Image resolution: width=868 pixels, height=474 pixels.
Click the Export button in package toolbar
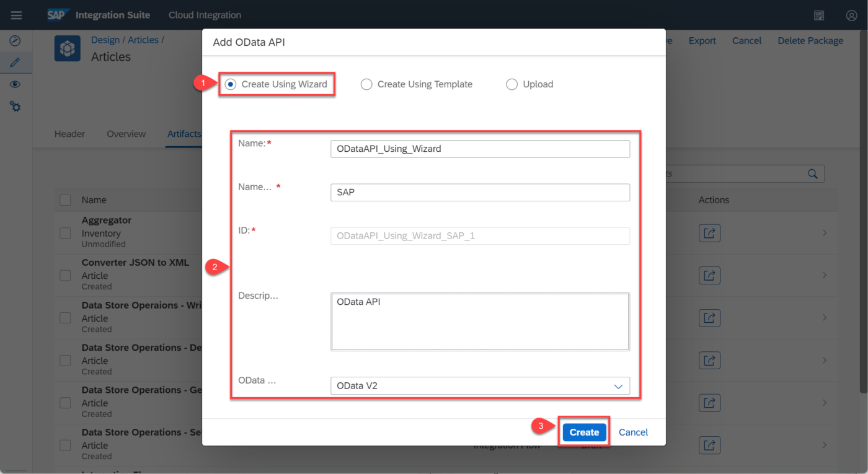click(x=702, y=41)
